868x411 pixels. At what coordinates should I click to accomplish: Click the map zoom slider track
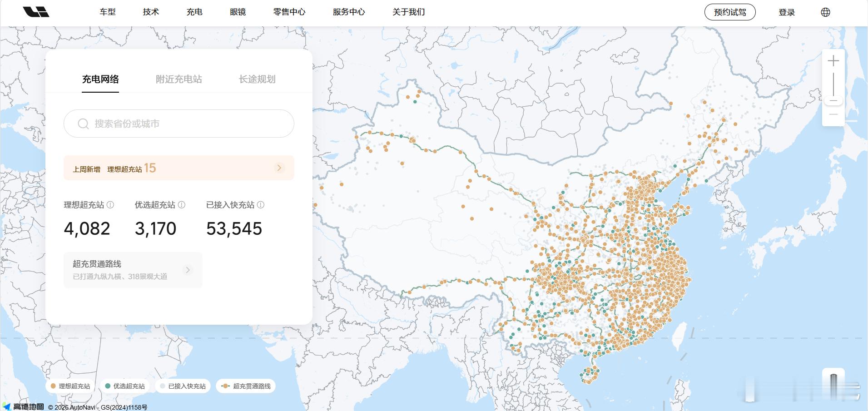tap(833, 85)
